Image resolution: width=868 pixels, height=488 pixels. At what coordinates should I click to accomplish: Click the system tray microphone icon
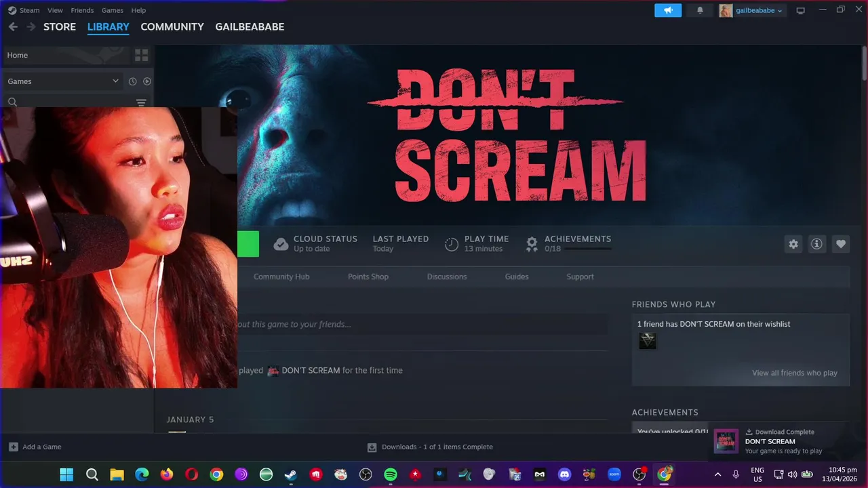click(x=736, y=474)
